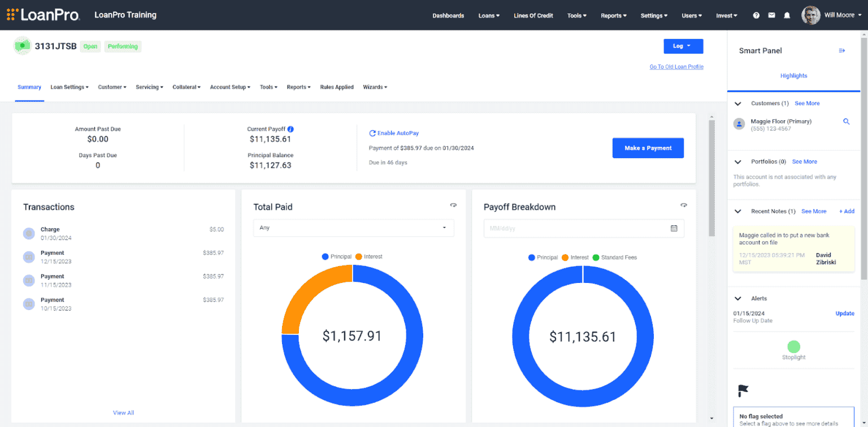Open the Loan Settings tab menu
This screenshot has width=868, height=427.
pos(70,87)
